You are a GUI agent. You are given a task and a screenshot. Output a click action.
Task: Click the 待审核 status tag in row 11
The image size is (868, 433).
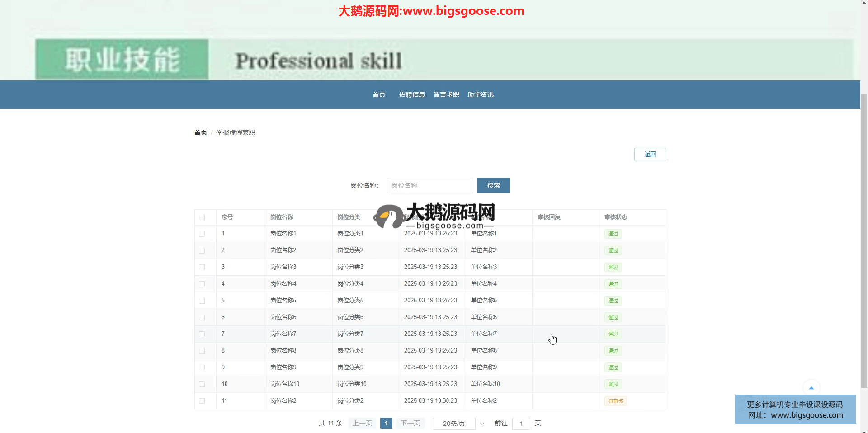pyautogui.click(x=615, y=401)
